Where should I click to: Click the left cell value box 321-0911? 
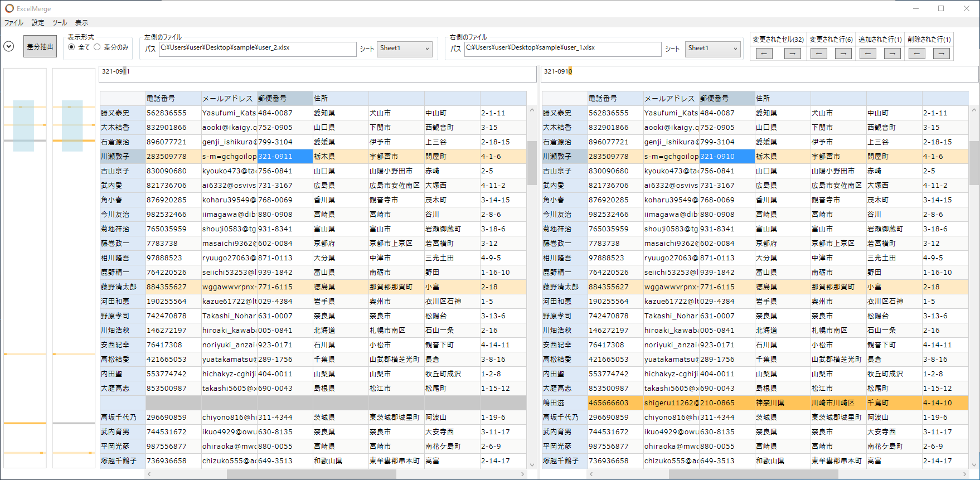tap(318, 74)
